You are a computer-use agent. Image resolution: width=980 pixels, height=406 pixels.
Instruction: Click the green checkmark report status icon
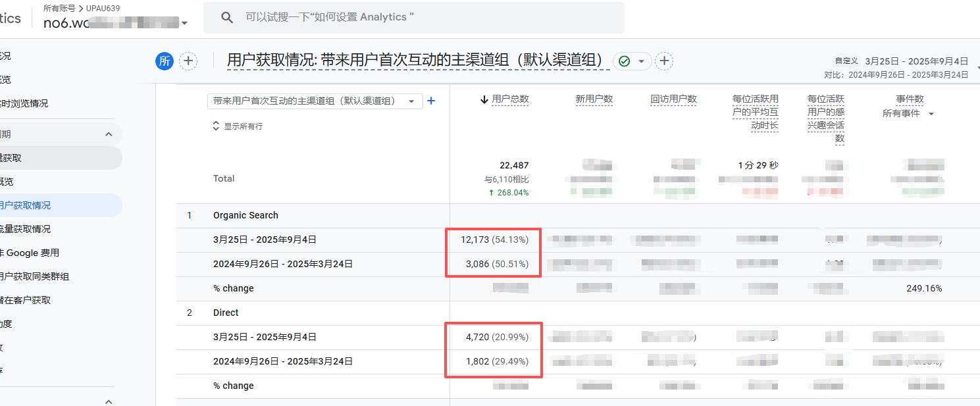tap(624, 61)
